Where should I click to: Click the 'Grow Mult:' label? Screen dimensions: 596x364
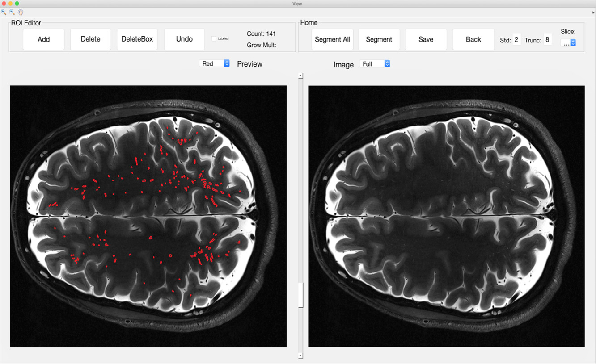[262, 45]
